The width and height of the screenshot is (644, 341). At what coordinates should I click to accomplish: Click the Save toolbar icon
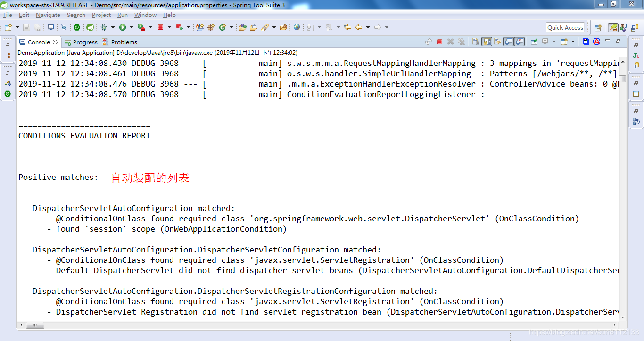pyautogui.click(x=26, y=27)
